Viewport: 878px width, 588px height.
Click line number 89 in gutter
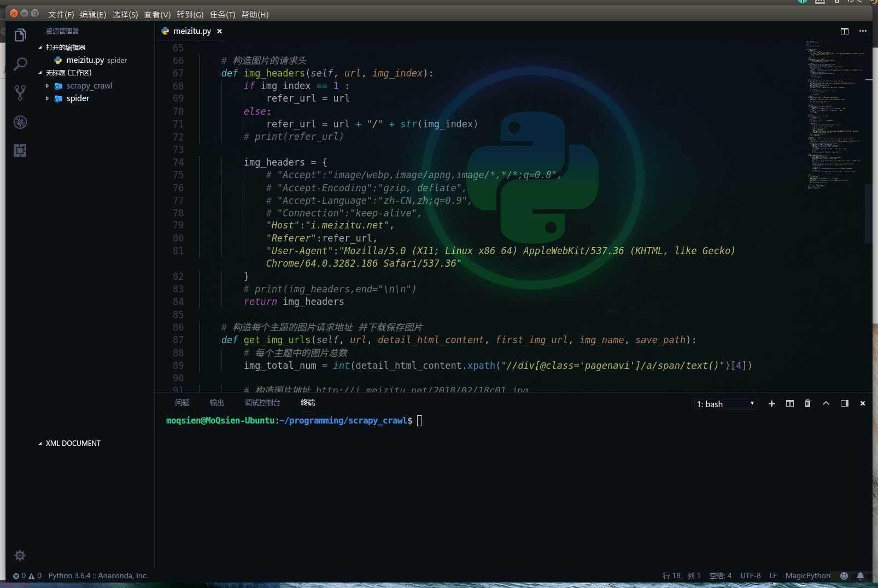178,366
